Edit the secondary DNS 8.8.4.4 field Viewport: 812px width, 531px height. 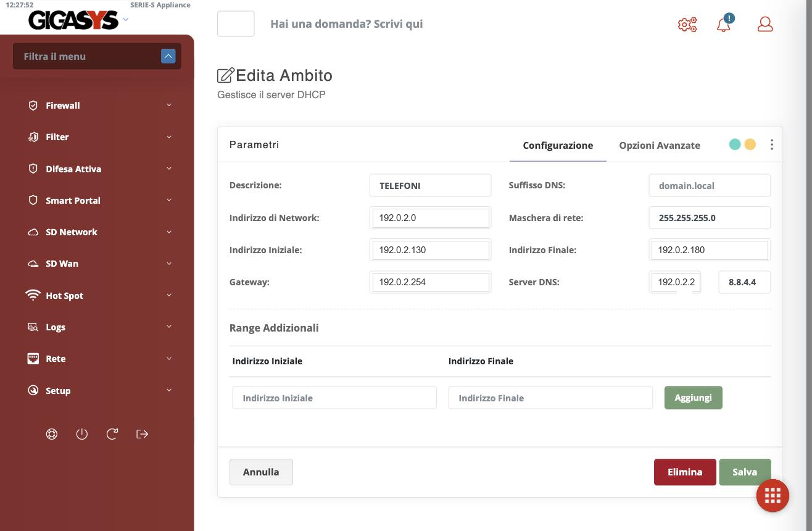pyautogui.click(x=745, y=282)
